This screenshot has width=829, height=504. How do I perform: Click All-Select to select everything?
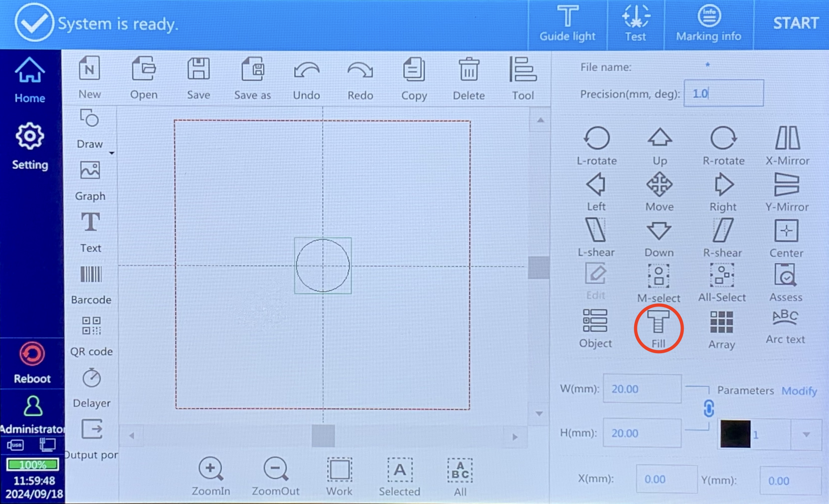722,283
